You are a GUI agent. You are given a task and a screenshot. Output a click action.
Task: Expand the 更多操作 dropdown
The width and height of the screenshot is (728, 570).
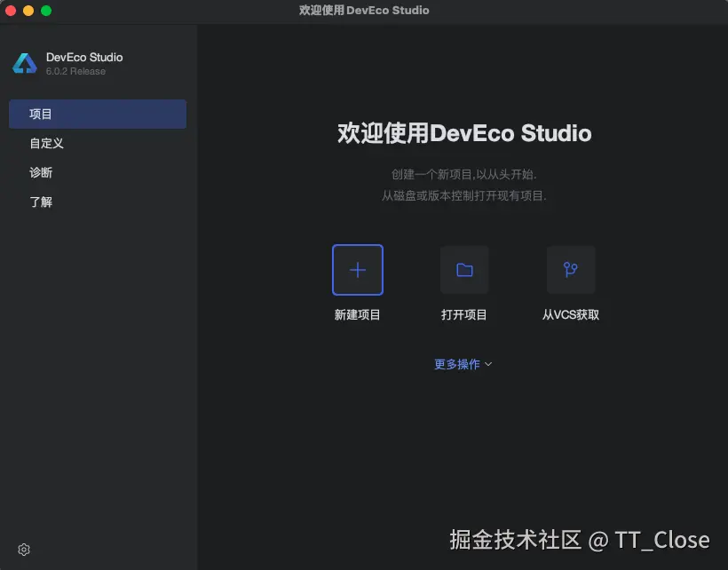463,364
